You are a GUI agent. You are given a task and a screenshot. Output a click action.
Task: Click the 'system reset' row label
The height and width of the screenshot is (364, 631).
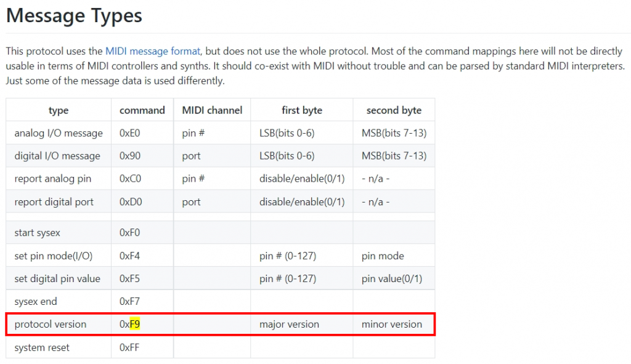pyautogui.click(x=42, y=347)
